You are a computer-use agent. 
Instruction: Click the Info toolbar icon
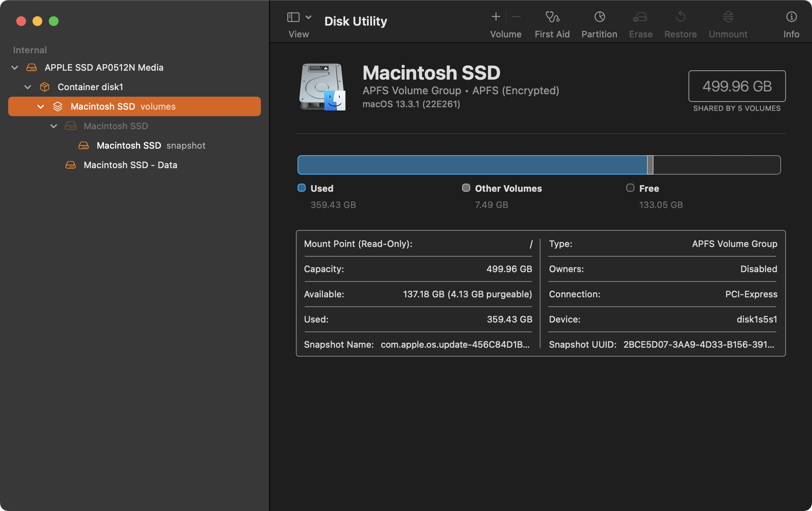pyautogui.click(x=791, y=17)
